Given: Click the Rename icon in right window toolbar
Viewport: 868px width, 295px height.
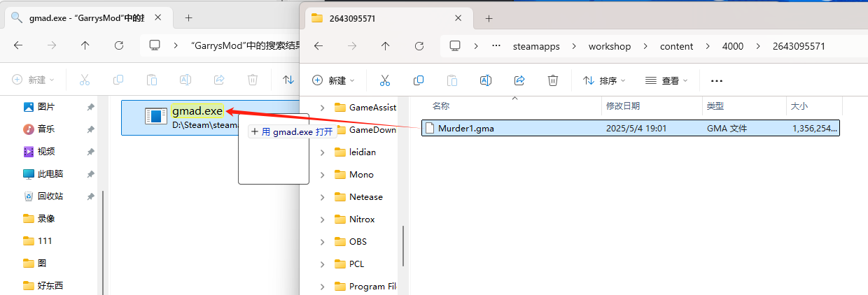Looking at the screenshot, I should (485, 80).
